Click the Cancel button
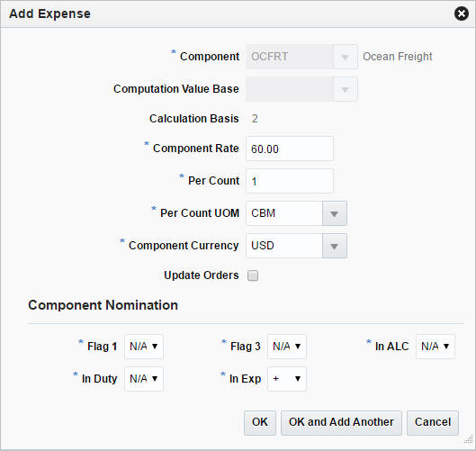Image resolution: width=476 pixels, height=451 pixels. tap(433, 423)
